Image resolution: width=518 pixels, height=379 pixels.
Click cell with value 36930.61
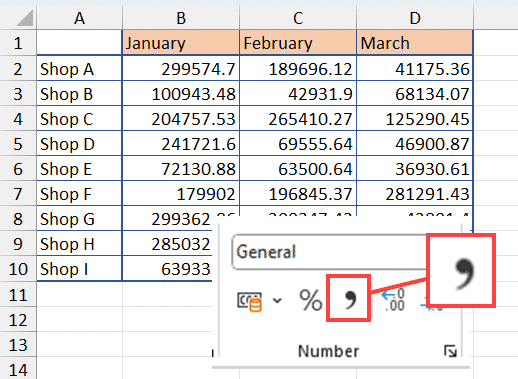click(415, 169)
